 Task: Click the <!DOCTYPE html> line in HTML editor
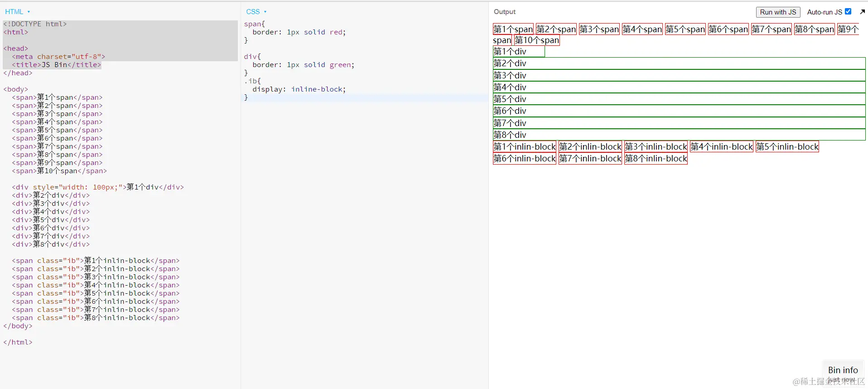tap(35, 24)
